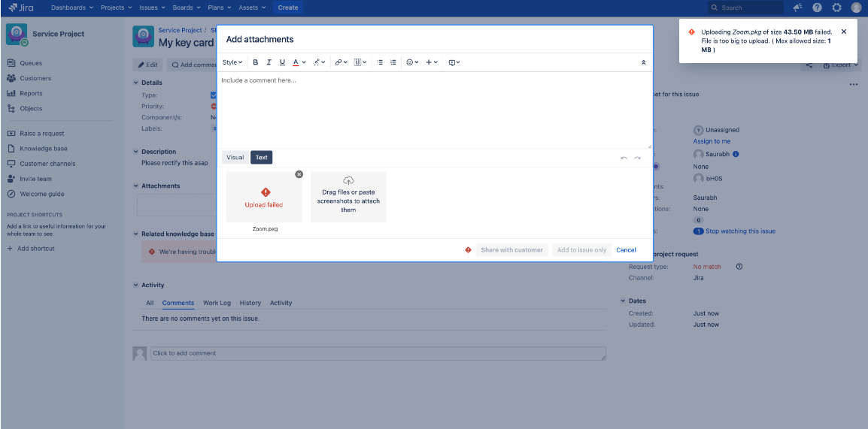868x429 pixels.
Task: Open the help question mark icon
Action: coord(817,8)
